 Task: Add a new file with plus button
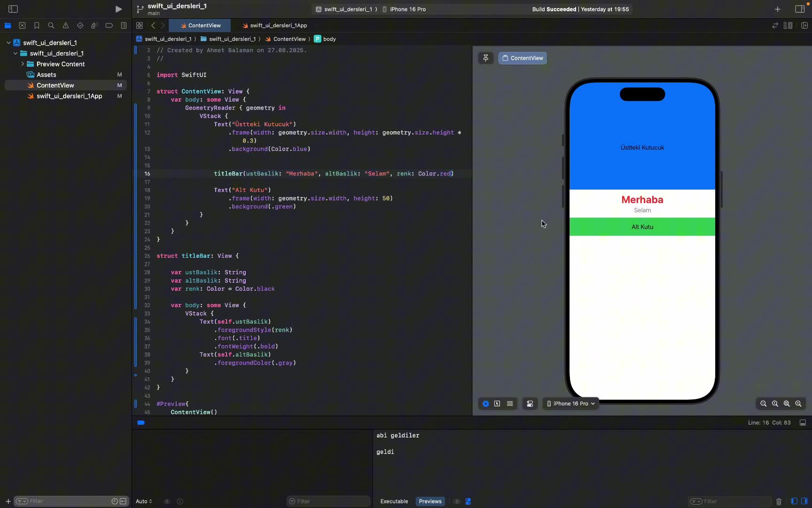coord(8,501)
